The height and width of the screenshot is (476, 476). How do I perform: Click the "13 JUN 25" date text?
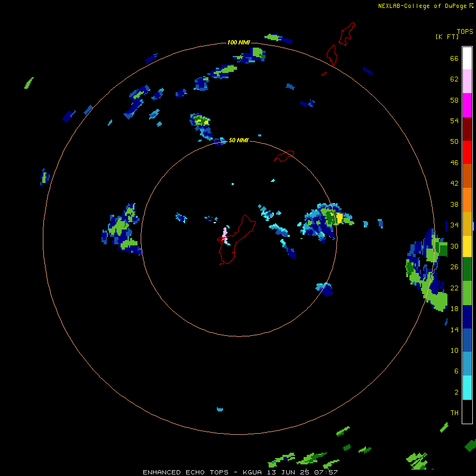288,472
